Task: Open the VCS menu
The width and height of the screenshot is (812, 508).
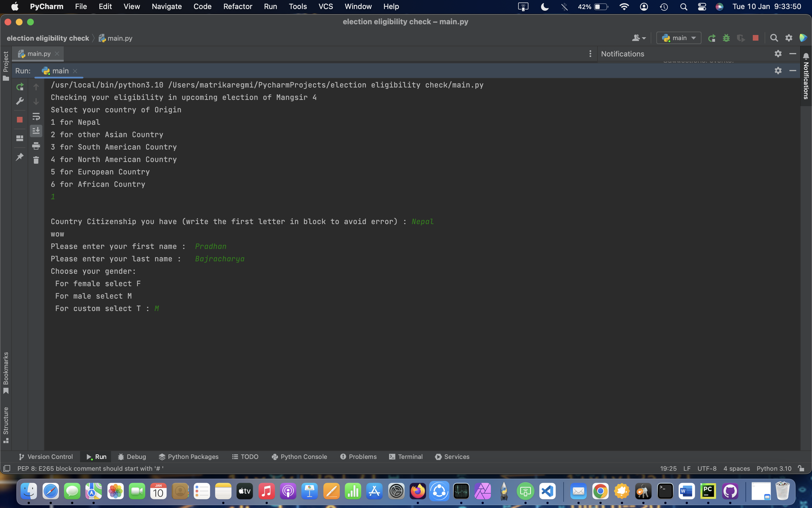Action: [325, 6]
